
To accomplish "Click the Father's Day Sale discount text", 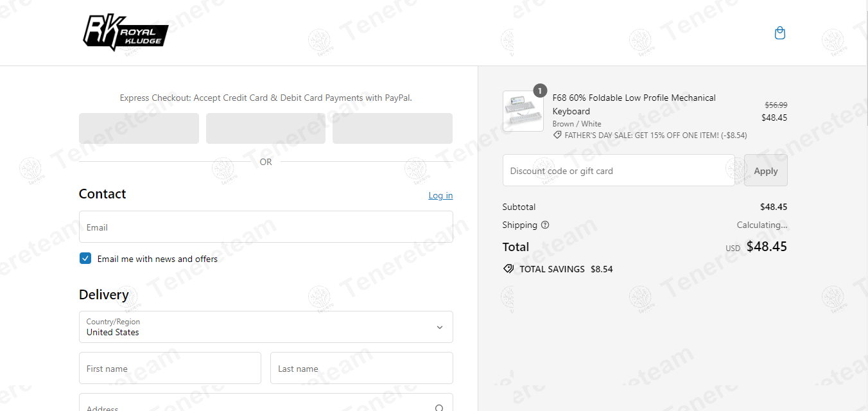I will pyautogui.click(x=655, y=136).
